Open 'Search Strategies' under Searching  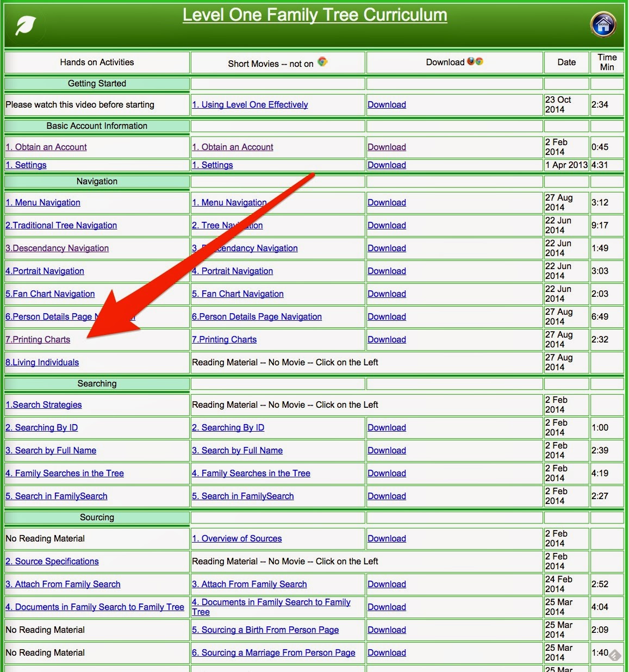pyautogui.click(x=43, y=405)
